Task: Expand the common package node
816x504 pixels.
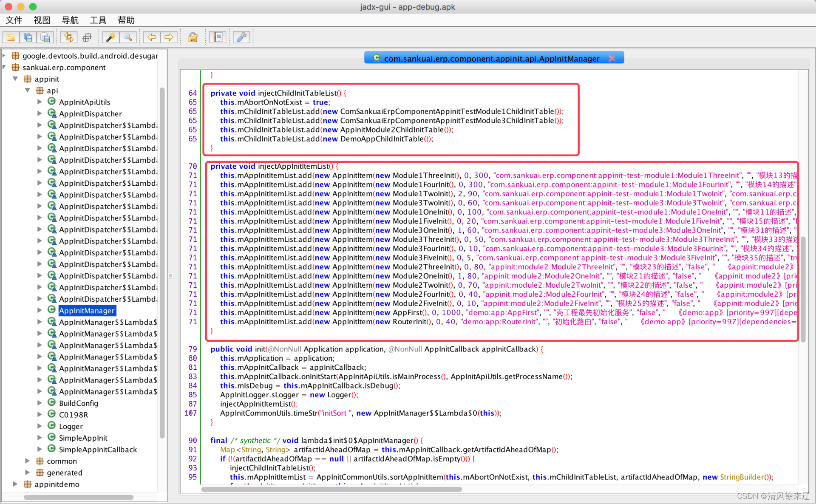Action: click(27, 461)
